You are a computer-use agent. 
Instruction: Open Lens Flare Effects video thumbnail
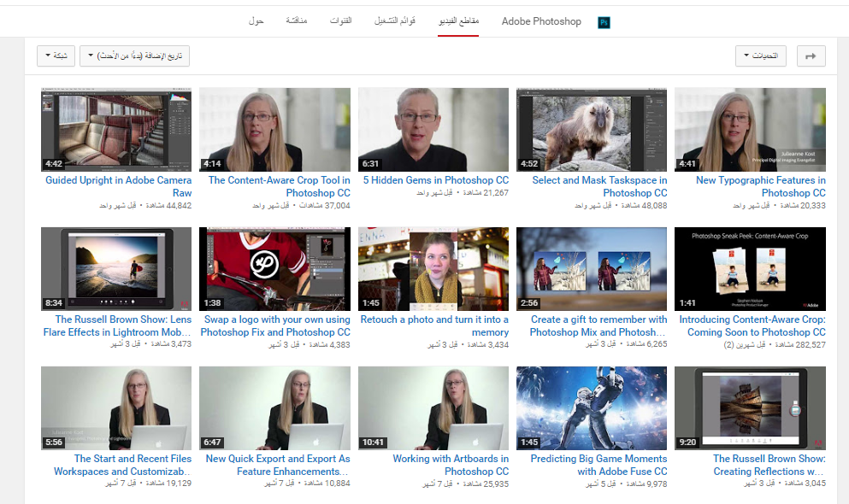click(x=116, y=269)
